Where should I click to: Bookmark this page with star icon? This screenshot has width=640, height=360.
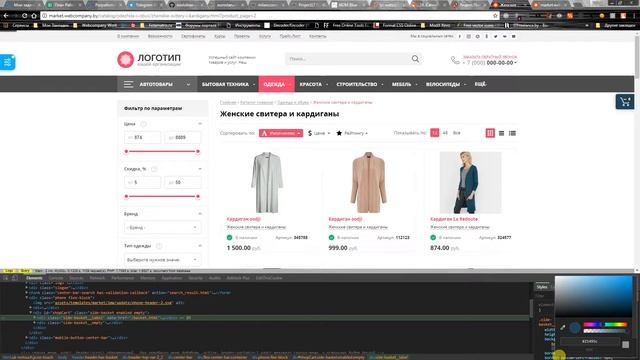(x=495, y=16)
